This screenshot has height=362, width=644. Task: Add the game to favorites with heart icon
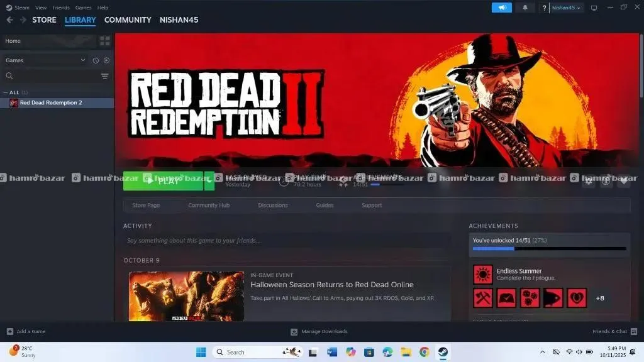pyautogui.click(x=623, y=182)
